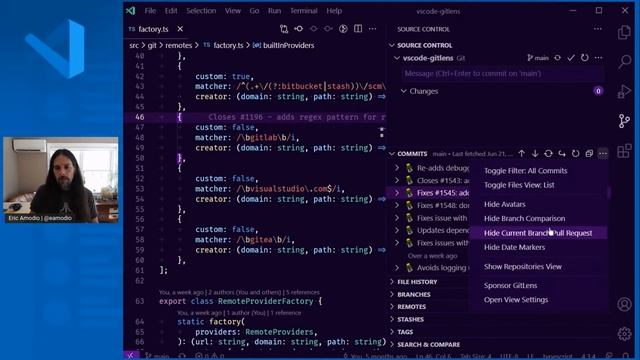Click builtInProviders in the breadcrumb

click(x=288, y=45)
